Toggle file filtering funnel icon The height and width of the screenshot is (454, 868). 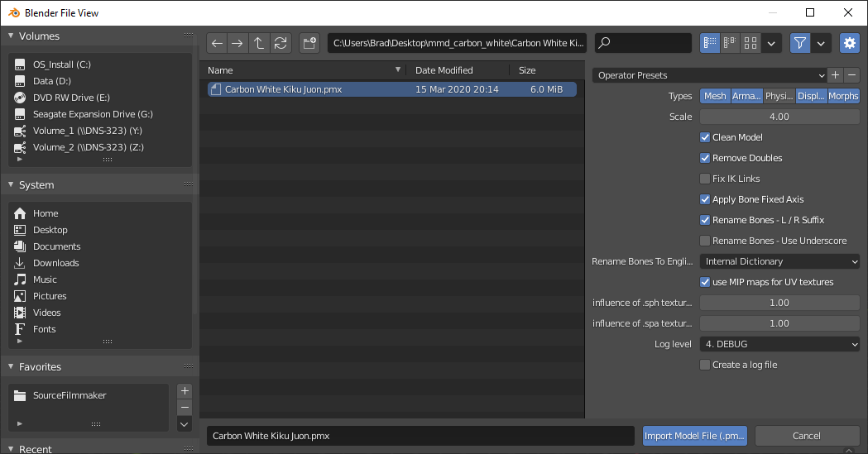(x=800, y=43)
